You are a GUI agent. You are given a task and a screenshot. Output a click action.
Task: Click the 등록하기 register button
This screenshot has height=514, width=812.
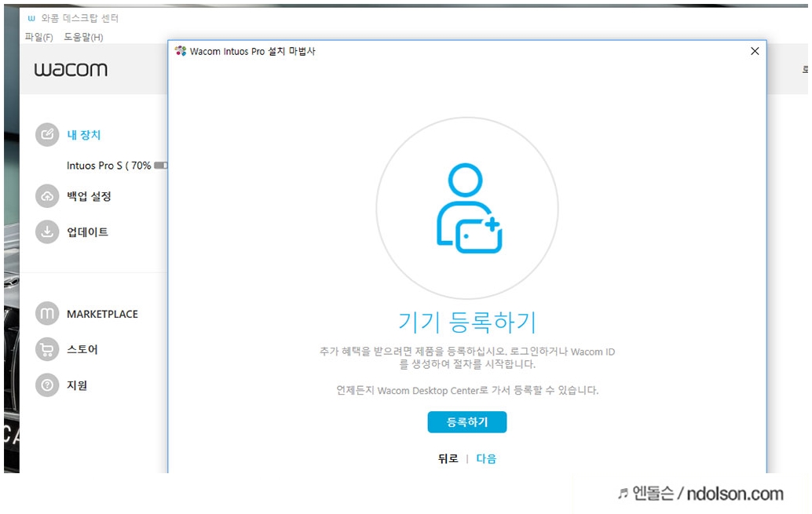(x=467, y=422)
